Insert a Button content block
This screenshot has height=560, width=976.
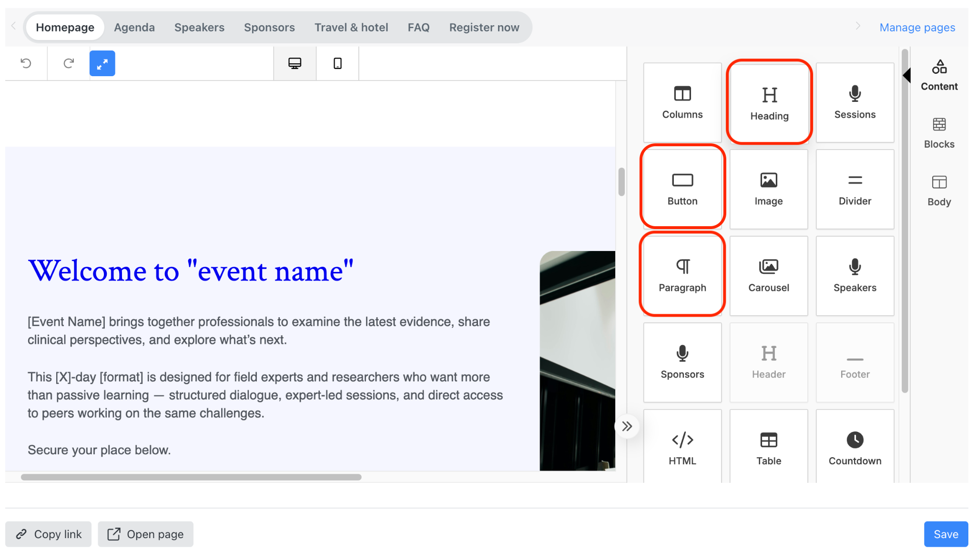tap(682, 189)
